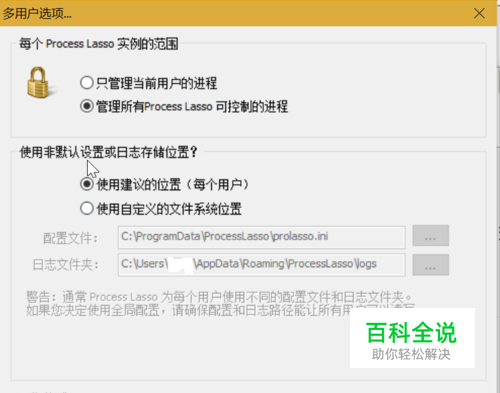
Task: Browse for 配置文件 with ellipsis button
Action: (x=430, y=236)
